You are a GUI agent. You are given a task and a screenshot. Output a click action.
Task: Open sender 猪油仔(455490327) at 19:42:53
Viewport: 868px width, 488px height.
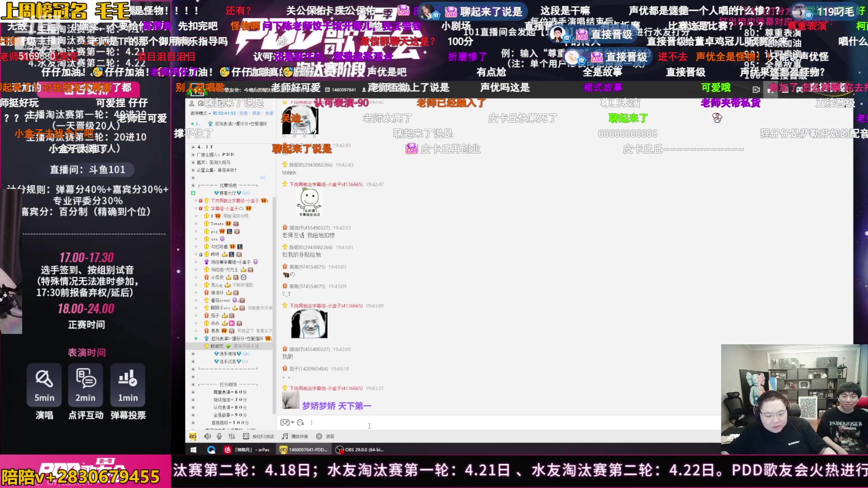310,228
